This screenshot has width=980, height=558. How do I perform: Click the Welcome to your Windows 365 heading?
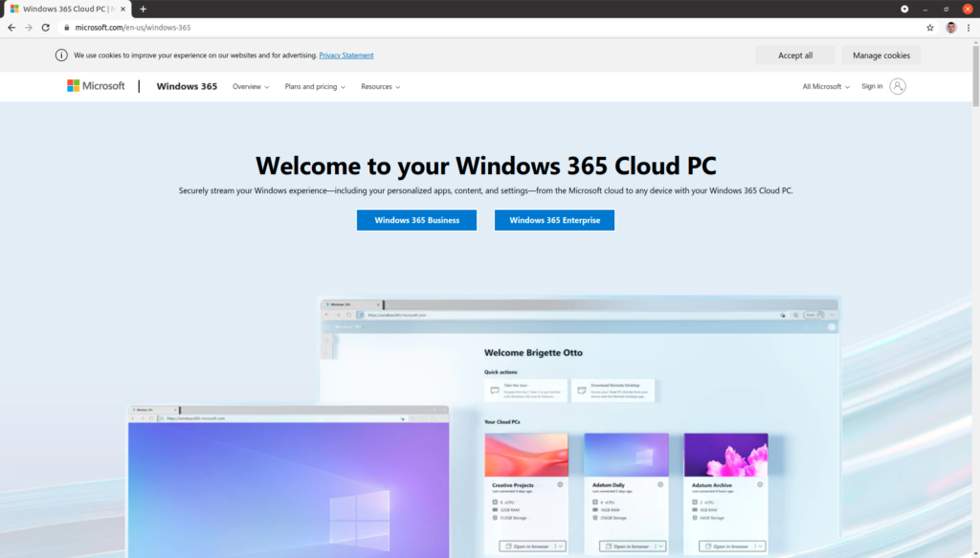coord(485,166)
